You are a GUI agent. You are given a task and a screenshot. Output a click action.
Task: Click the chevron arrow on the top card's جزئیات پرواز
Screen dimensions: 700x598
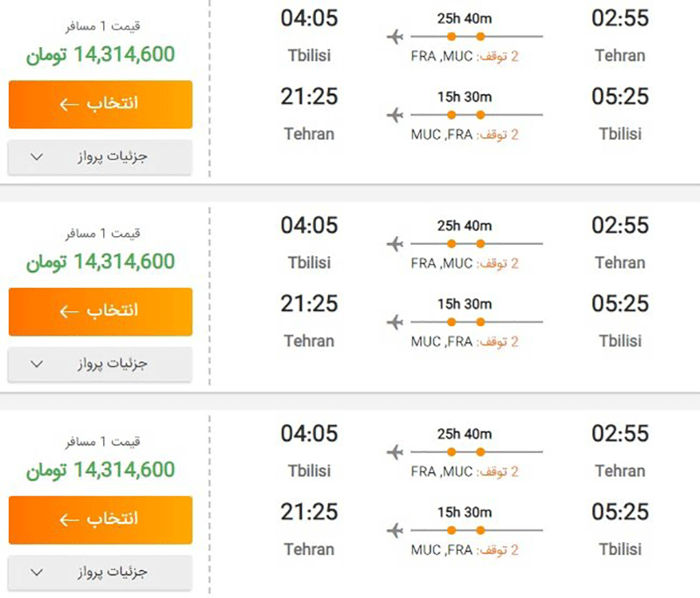point(37,157)
